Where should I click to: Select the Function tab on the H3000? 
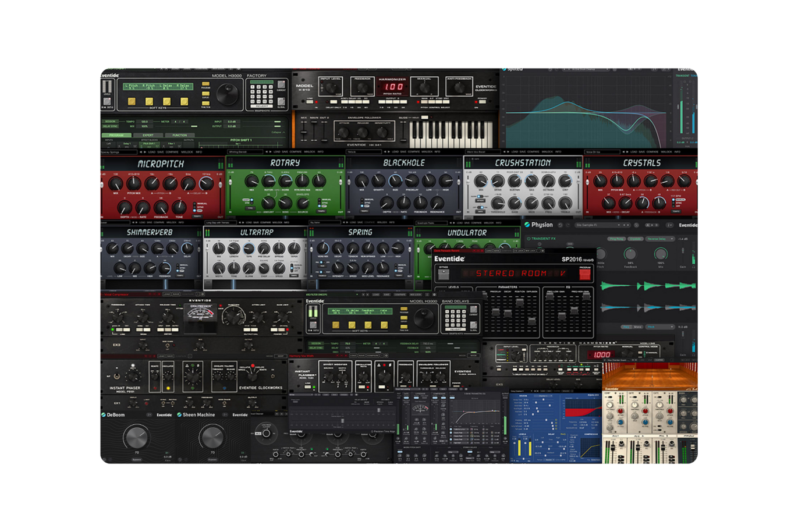pos(179,135)
